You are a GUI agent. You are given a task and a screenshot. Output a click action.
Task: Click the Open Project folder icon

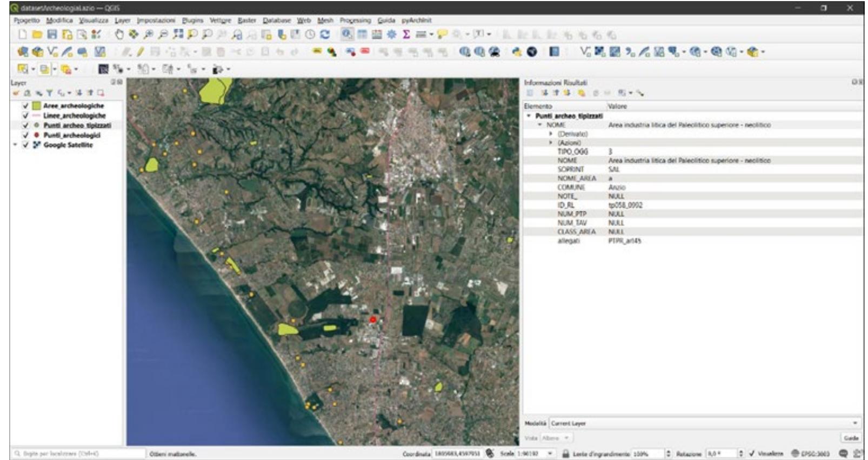click(x=37, y=35)
